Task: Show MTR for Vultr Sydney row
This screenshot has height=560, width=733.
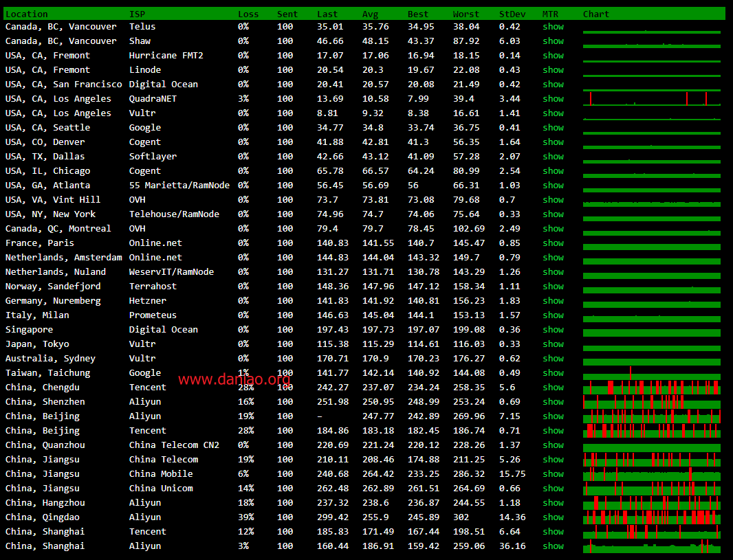Action: (553, 358)
